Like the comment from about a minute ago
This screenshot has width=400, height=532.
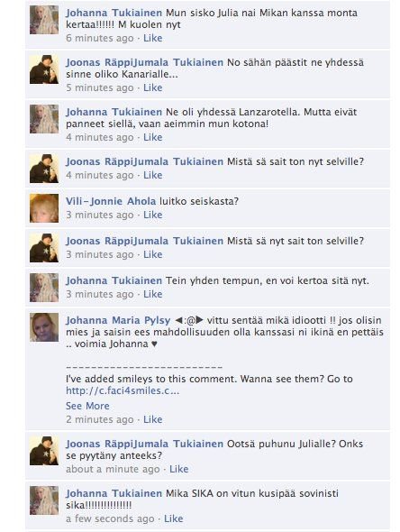[179, 469]
